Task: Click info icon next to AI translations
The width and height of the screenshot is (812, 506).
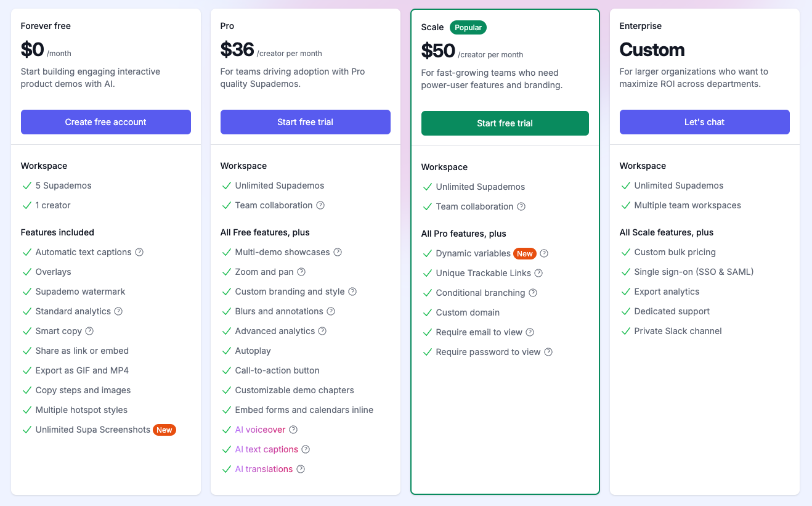Action: (301, 469)
